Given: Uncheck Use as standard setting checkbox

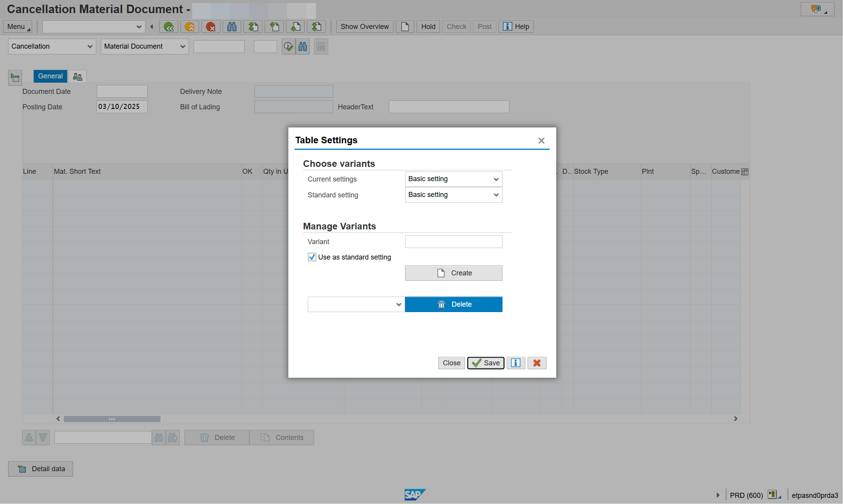Looking at the screenshot, I should [312, 257].
